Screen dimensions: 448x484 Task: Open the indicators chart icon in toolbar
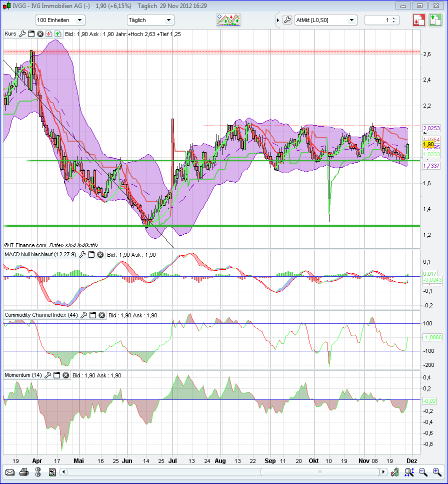coord(228,20)
